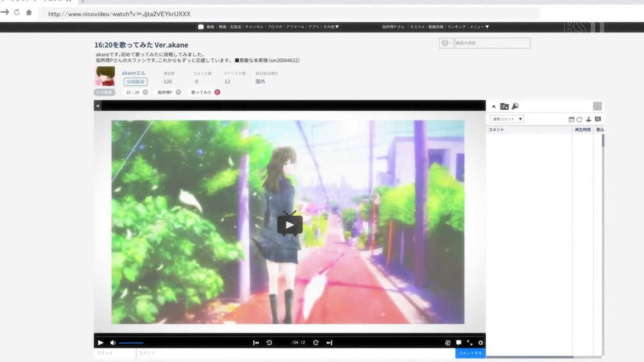The width and height of the screenshot is (644, 362).
Task: Open the オススメ link in the top bar
Action: 417,27
